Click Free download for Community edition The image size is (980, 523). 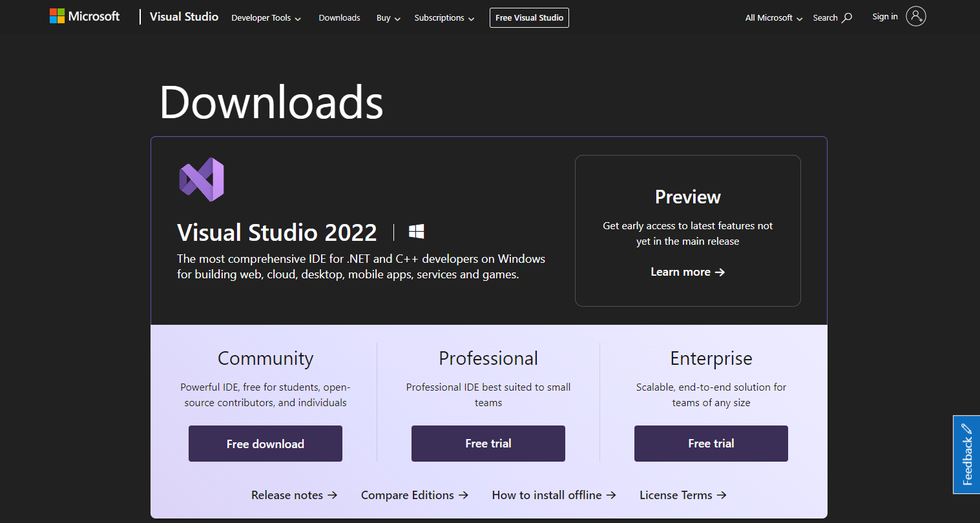tap(266, 444)
